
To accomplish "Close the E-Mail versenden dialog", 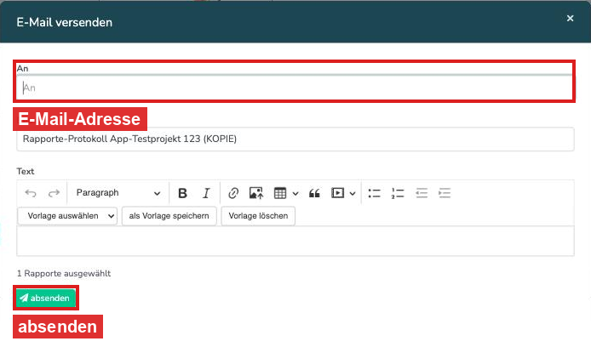I will 570,18.
